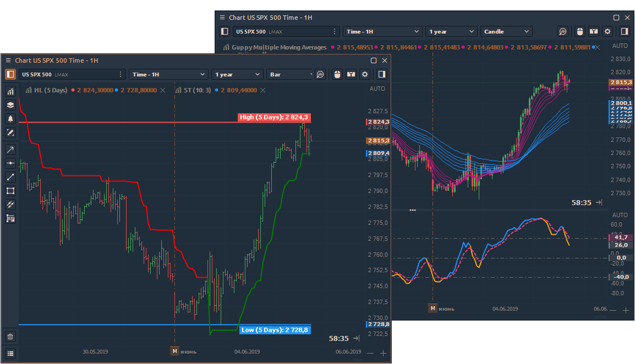The height and width of the screenshot is (364, 635).
Task: Expand the Candle chart style dropdown
Action: [x=506, y=31]
